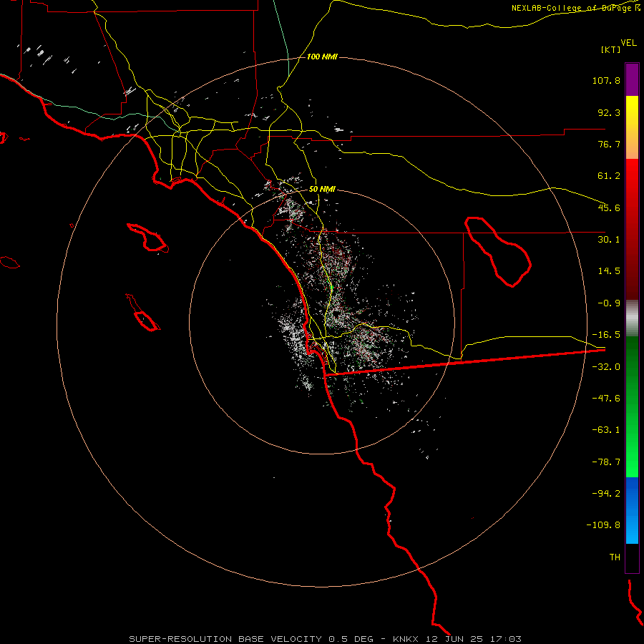Click the TH label on the scale

[615, 557]
